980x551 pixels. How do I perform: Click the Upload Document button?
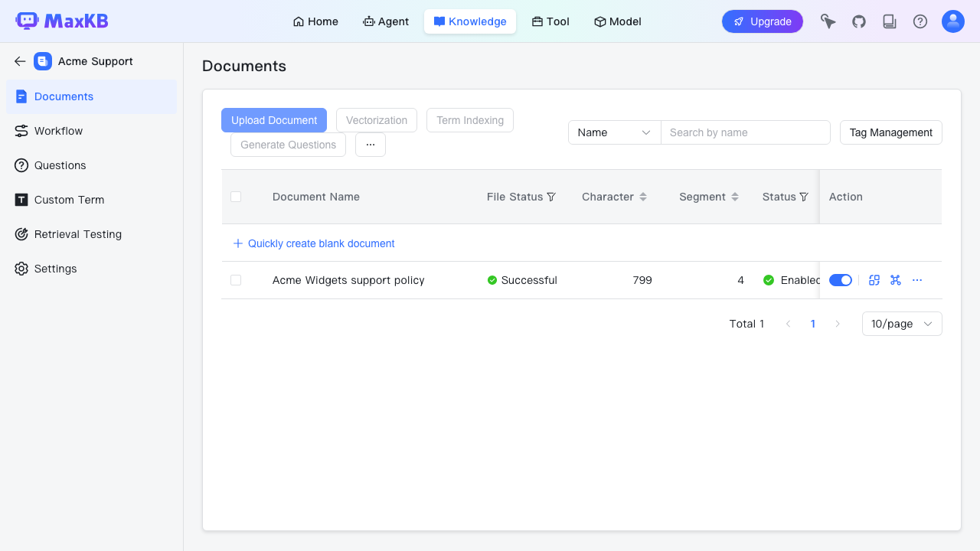click(274, 120)
